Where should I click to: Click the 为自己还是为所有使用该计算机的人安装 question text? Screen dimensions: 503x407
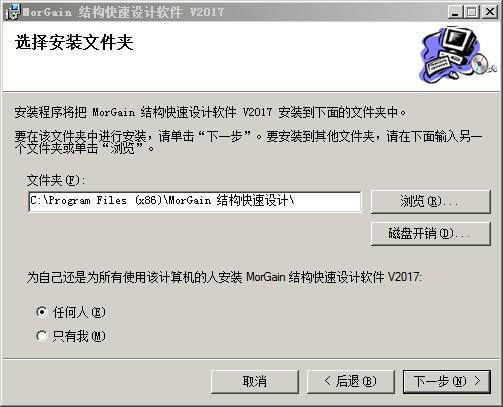click(224, 277)
